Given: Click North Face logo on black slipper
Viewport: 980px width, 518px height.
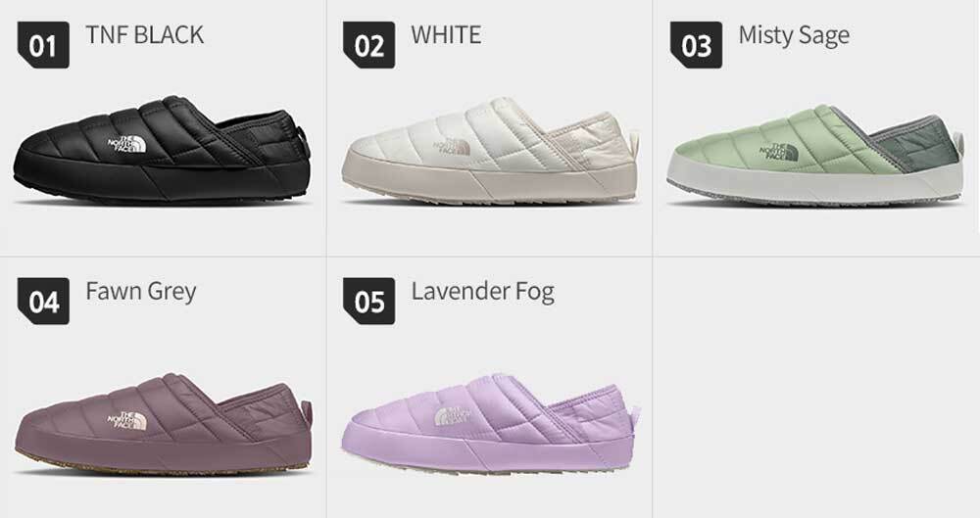Looking at the screenshot, I should click(x=126, y=144).
